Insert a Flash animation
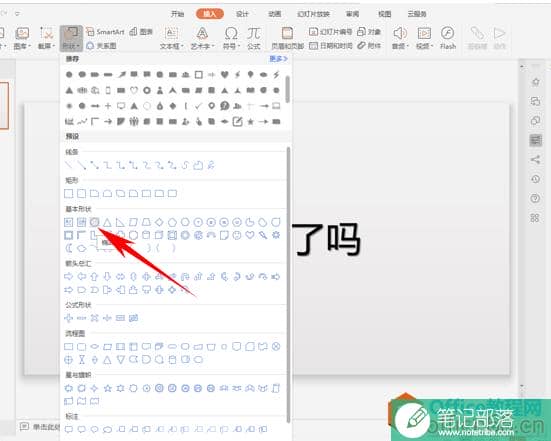Screen dimensions: 551x441 (448, 38)
